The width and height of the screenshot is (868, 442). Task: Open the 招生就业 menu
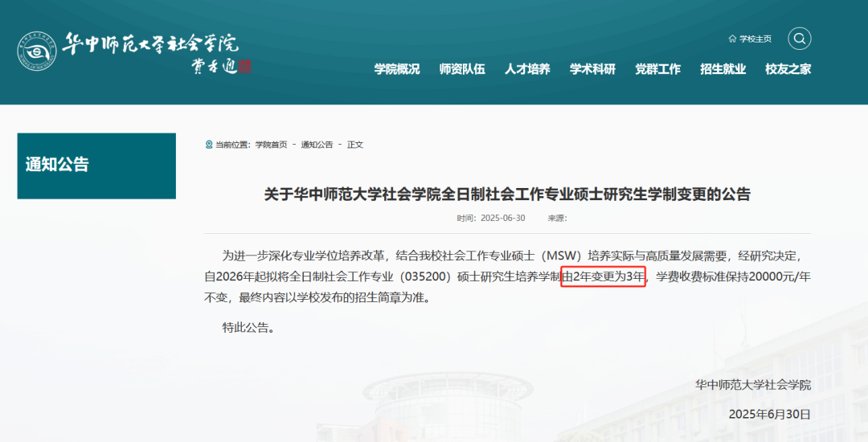723,69
